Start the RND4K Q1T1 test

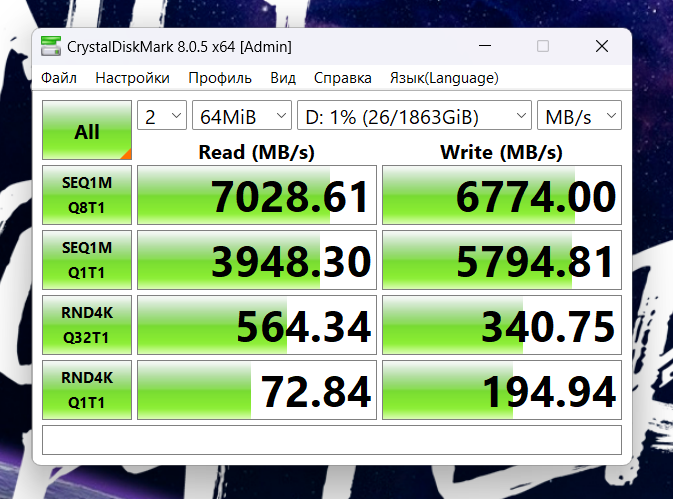click(87, 390)
